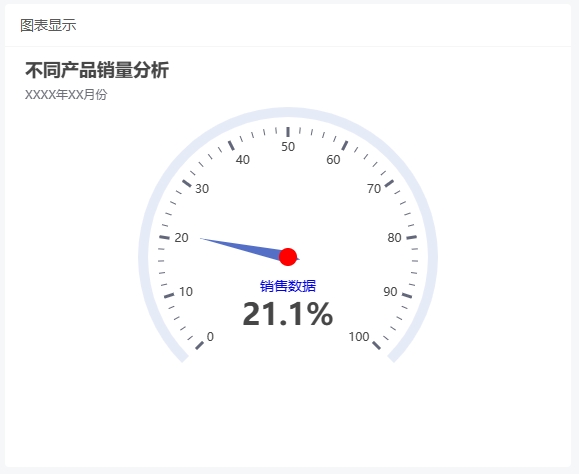Click the 90 scale label
The width and height of the screenshot is (579, 474).
pos(390,292)
